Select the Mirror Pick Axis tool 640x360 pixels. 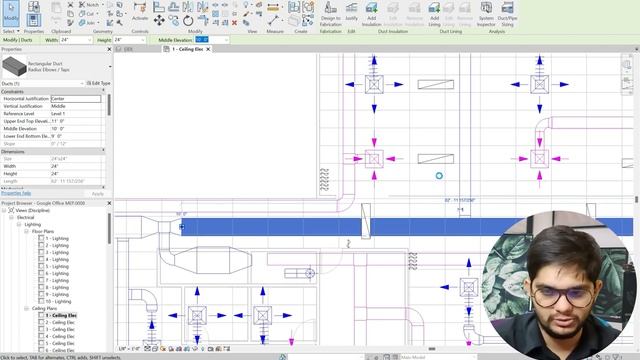(188, 7)
